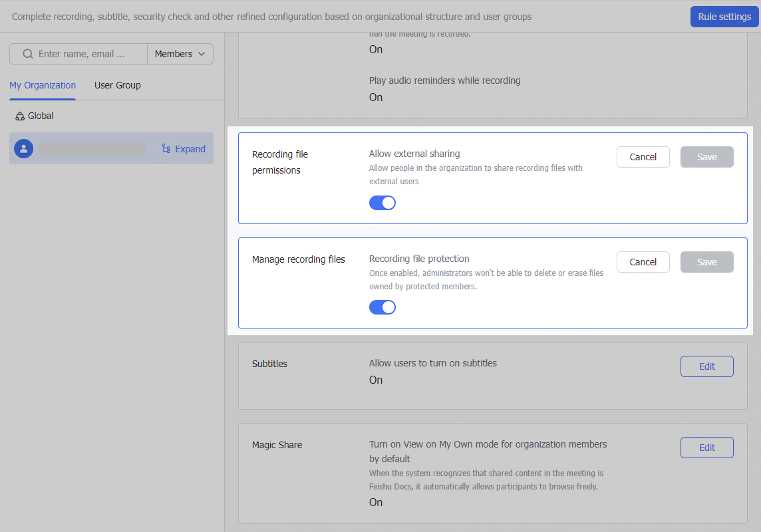Edit the Subtitles setting

tap(706, 366)
